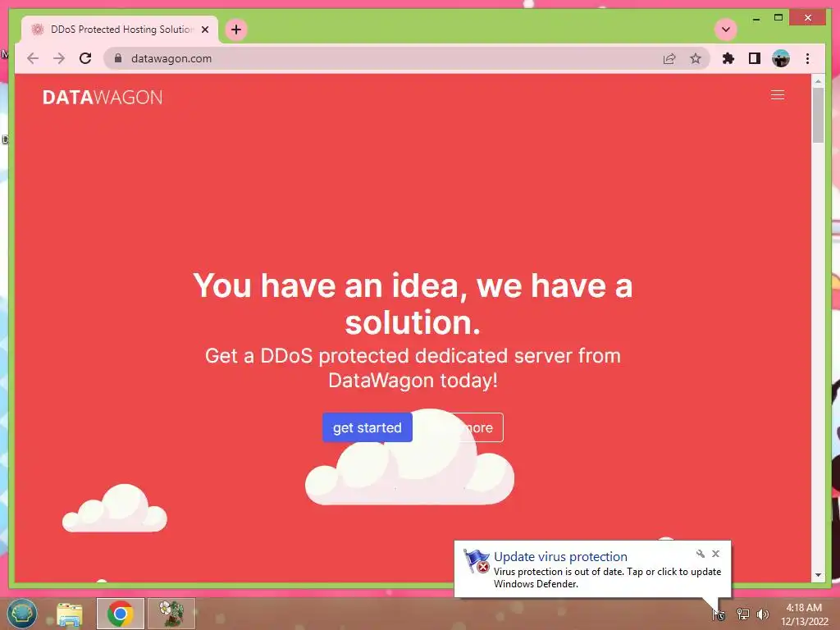Click the page vertical scrollbar thumb

click(818, 115)
